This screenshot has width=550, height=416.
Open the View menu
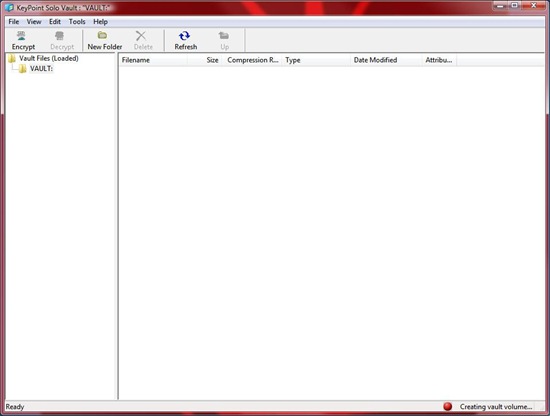tap(34, 22)
